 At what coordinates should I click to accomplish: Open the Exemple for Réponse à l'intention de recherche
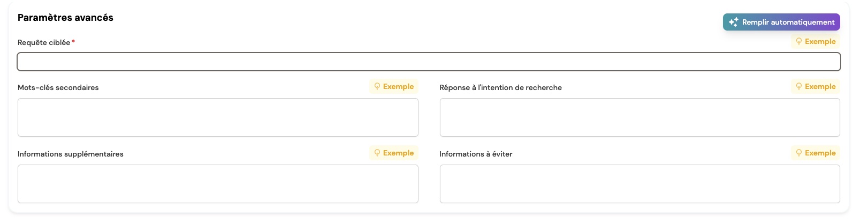[816, 86]
